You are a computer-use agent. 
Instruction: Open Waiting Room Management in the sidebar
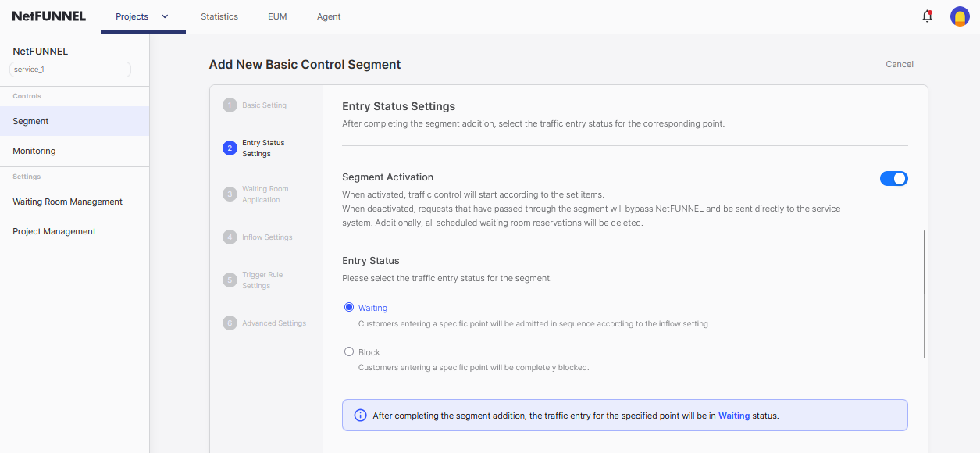click(x=67, y=202)
